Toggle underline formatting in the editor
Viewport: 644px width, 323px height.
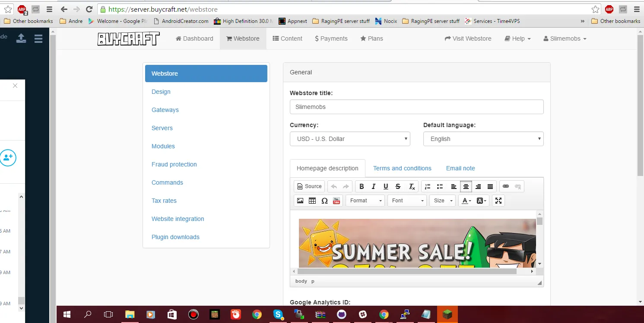click(x=386, y=186)
